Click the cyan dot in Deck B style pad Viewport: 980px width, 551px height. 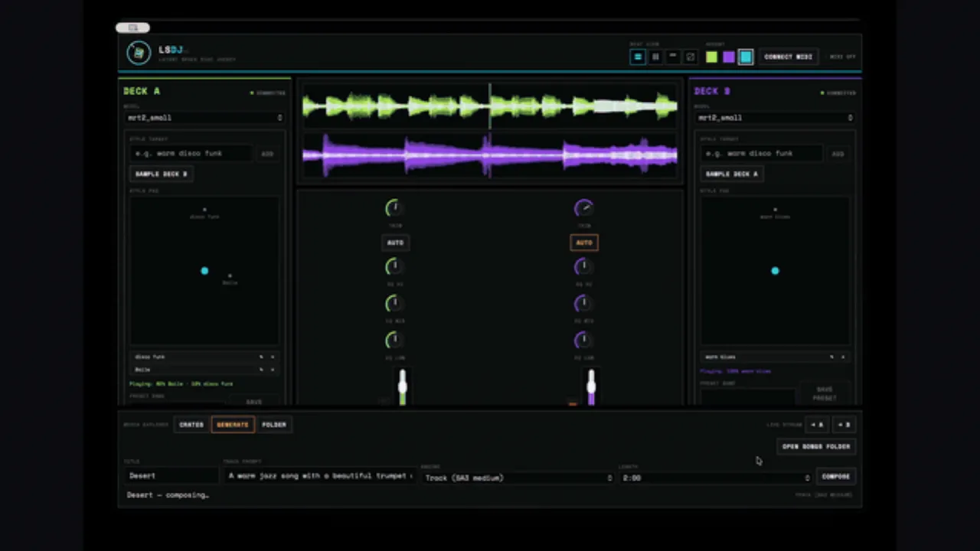coord(775,271)
